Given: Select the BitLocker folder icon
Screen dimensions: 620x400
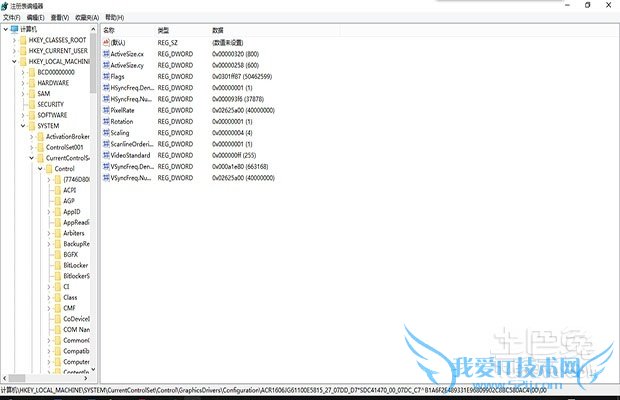Looking at the screenshot, I should coord(58,265).
